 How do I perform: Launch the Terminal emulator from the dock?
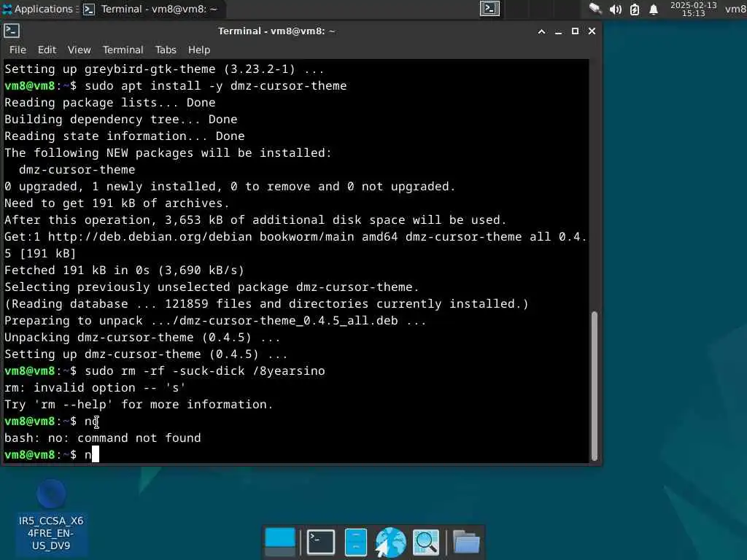tap(321, 542)
